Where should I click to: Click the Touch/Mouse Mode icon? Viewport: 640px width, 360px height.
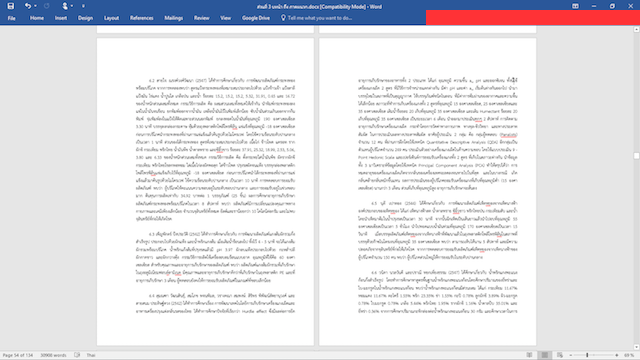pyautogui.click(x=65, y=6)
